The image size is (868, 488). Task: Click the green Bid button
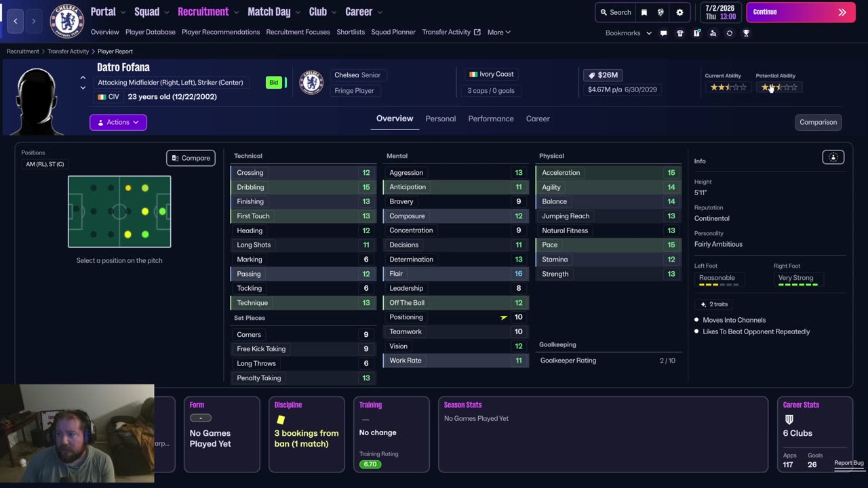[274, 83]
